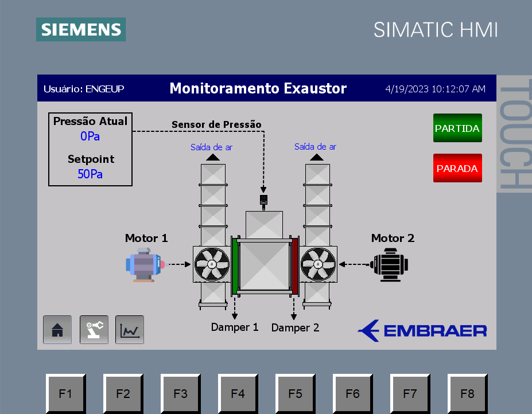Select the pressure sensor device icon
The width and height of the screenshot is (532, 414).
click(x=263, y=202)
